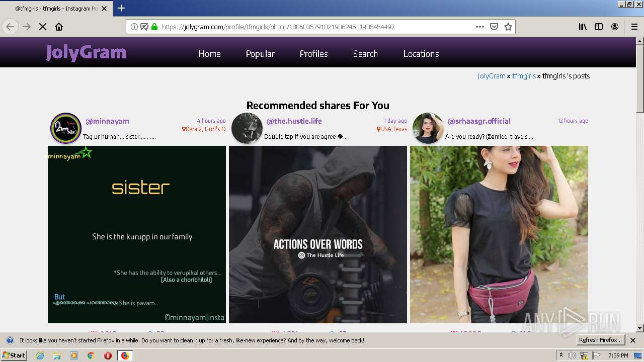The height and width of the screenshot is (362, 644).
Task: Follow the tfmgirls breadcrumb link
Action: [524, 76]
